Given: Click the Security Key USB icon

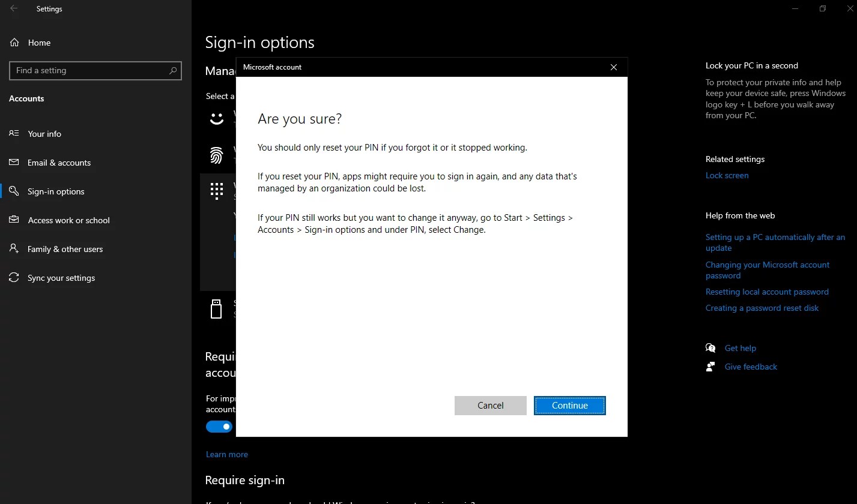Looking at the screenshot, I should click(x=216, y=308).
